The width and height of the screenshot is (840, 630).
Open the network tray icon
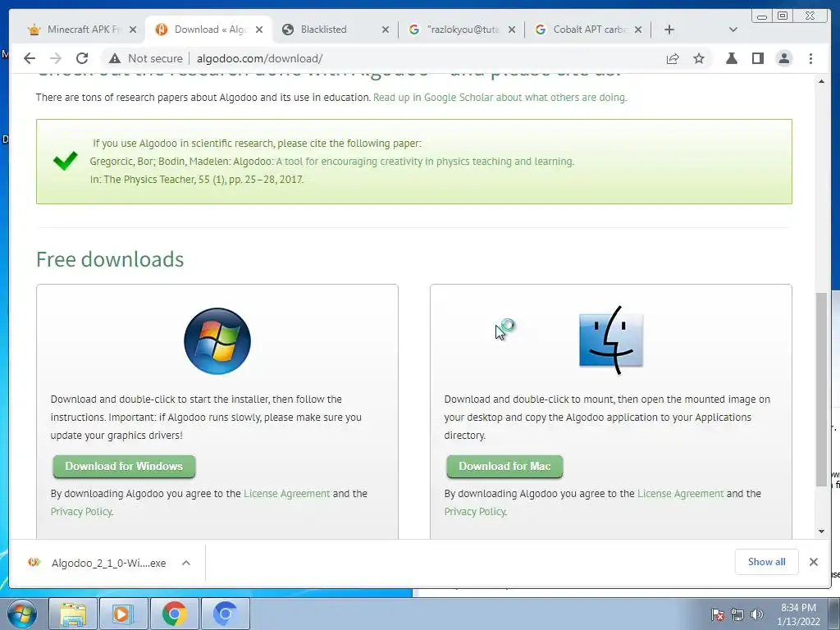[x=737, y=614]
